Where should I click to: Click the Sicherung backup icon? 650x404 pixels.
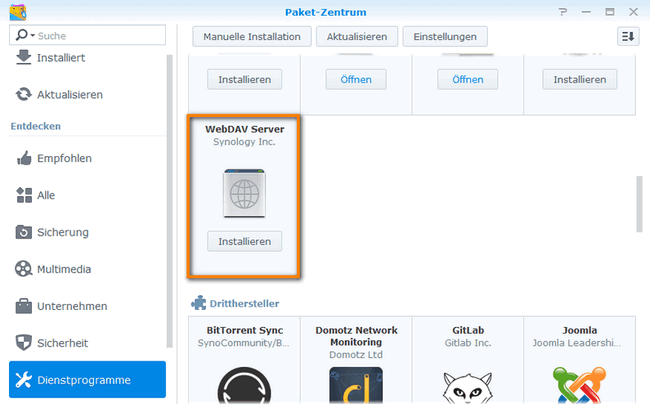[24, 232]
